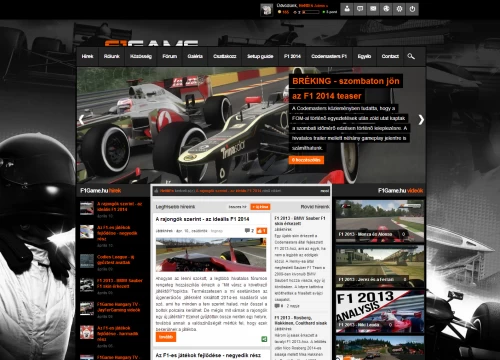Open the Csatlakozz menu item

(x=225, y=56)
